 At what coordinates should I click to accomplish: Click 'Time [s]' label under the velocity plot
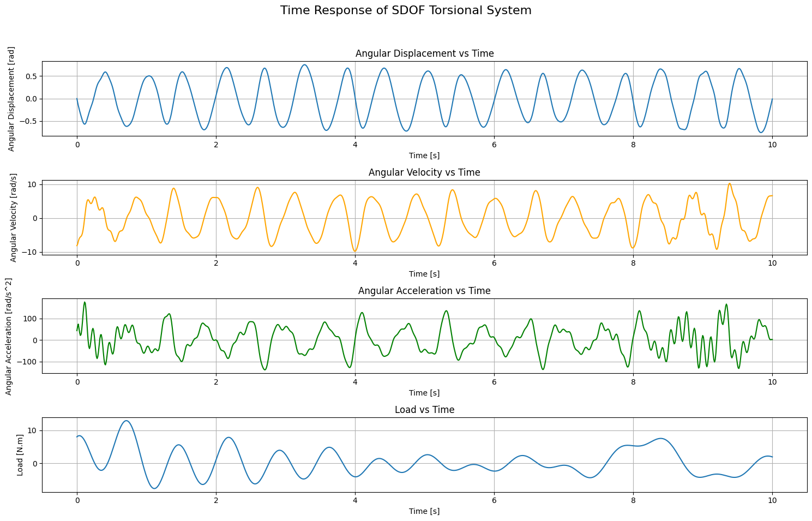424,274
